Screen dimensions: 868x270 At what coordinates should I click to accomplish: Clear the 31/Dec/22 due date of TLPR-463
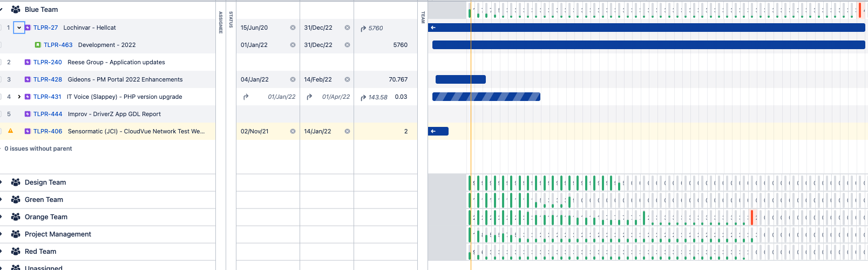tap(347, 45)
